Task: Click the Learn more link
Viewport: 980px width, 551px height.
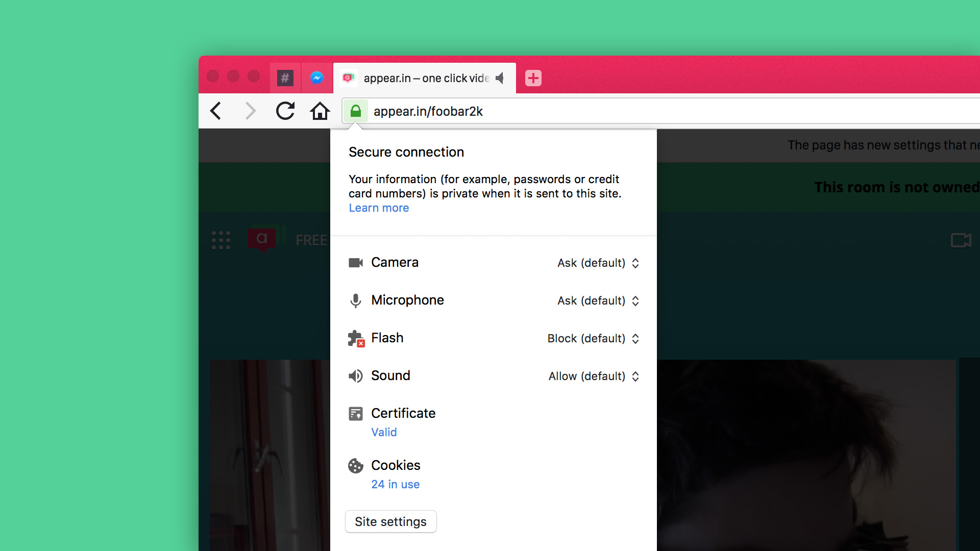Action: coord(378,207)
